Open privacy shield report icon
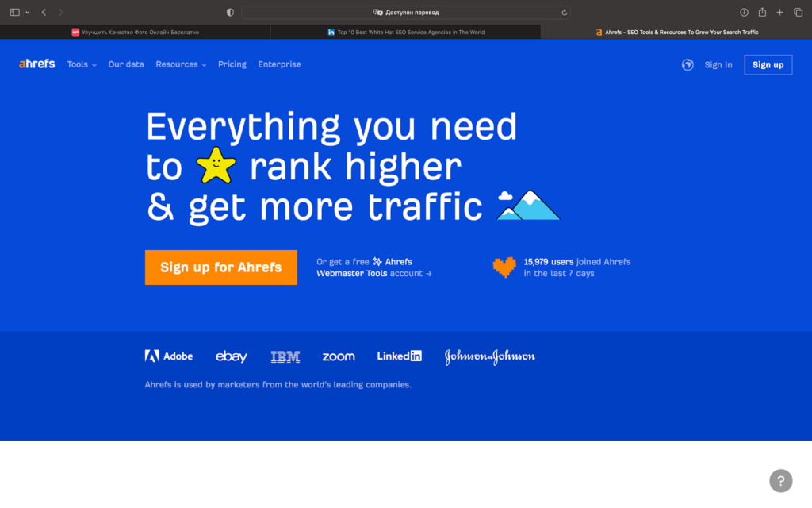 [x=230, y=12]
